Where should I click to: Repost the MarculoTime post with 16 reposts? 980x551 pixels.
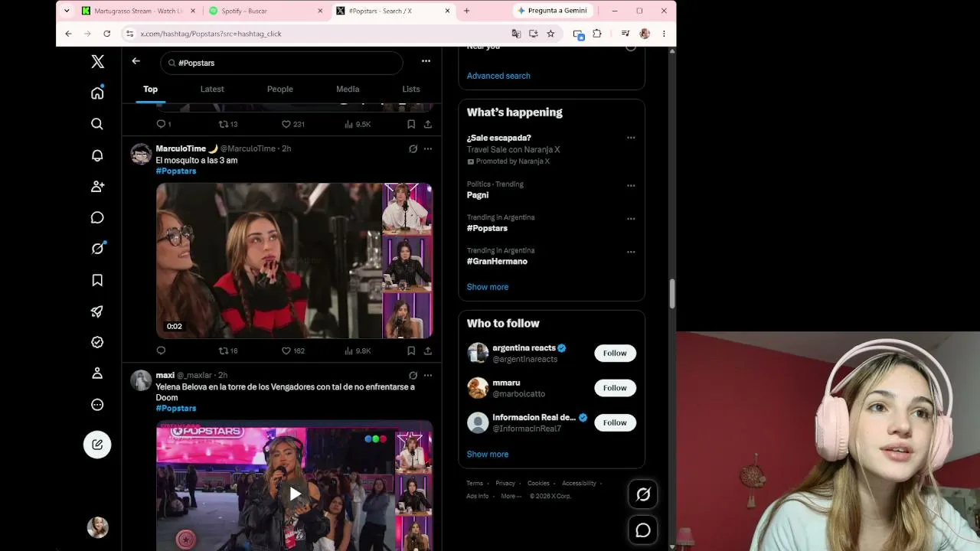[x=228, y=350]
